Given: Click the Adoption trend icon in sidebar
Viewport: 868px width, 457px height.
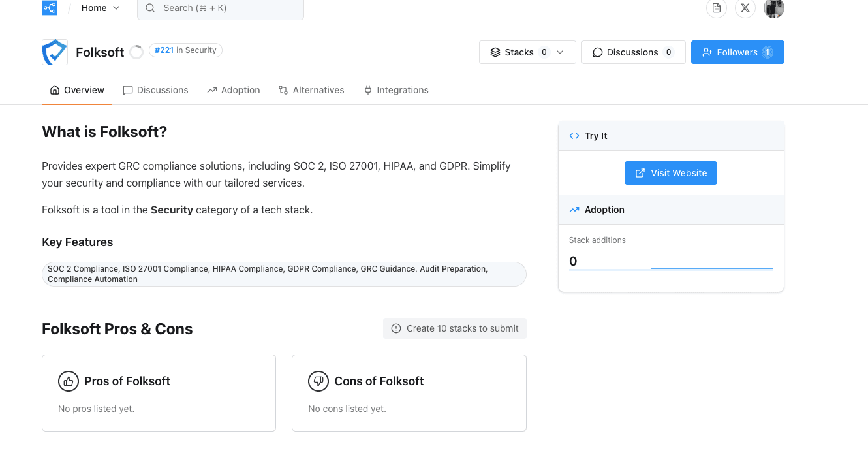Looking at the screenshot, I should (x=574, y=210).
